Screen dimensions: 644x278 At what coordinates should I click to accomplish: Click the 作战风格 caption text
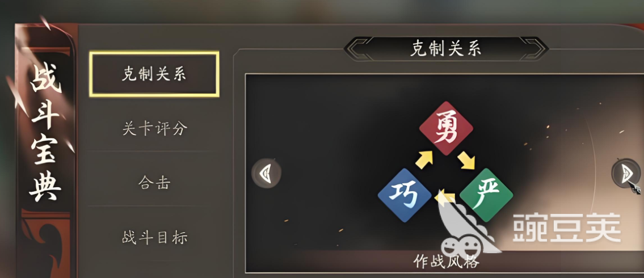[x=445, y=262]
